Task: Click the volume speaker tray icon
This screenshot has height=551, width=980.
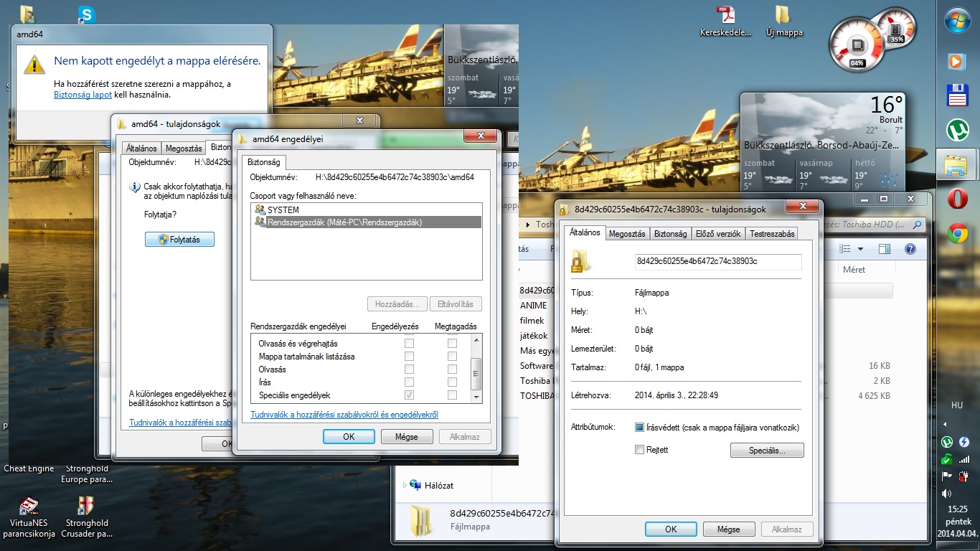Action: [947, 493]
